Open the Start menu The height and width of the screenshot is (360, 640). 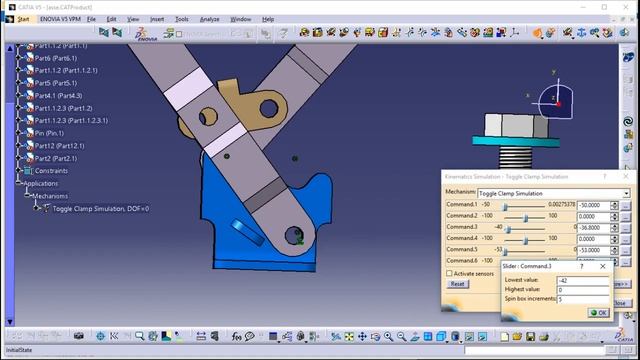23,19
